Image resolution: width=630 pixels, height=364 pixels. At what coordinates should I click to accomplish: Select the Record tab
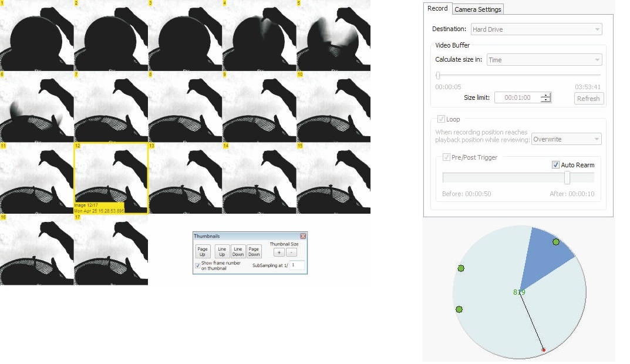(x=437, y=9)
